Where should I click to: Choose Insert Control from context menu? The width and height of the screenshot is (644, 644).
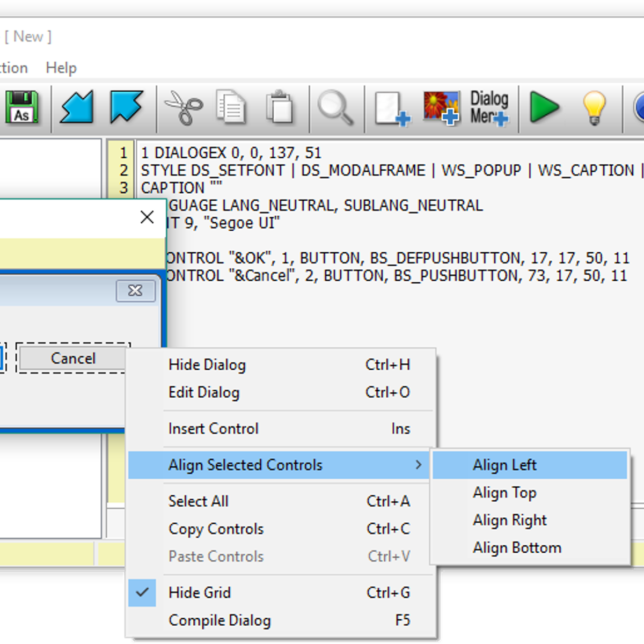(x=214, y=429)
